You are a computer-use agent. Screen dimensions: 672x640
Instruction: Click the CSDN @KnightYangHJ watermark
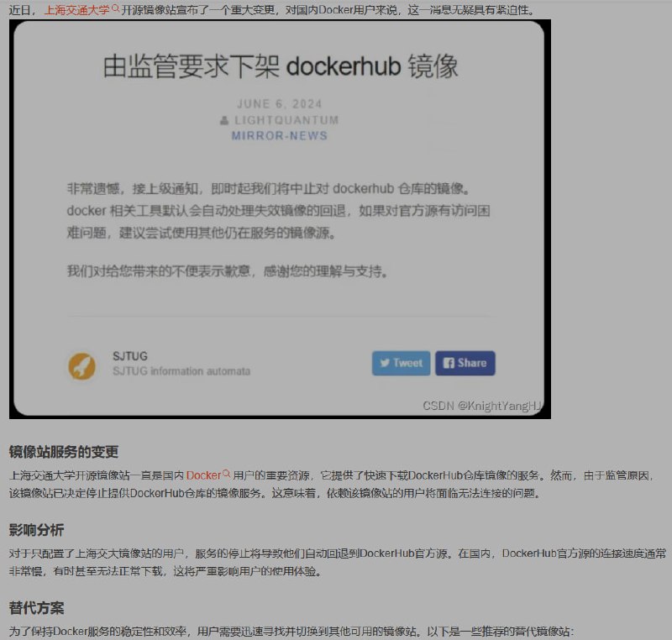[x=482, y=406]
